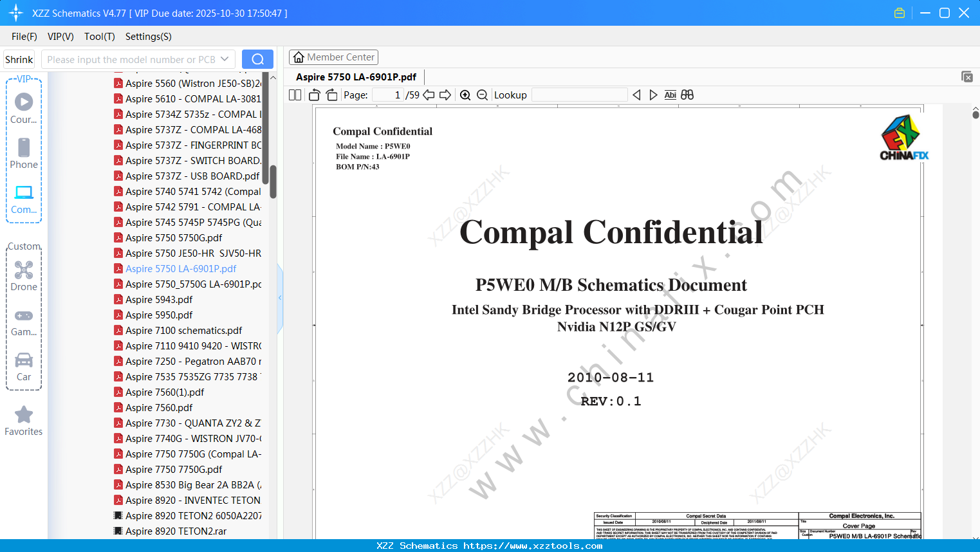
Task: Click the binoculars search icon
Action: tap(687, 95)
